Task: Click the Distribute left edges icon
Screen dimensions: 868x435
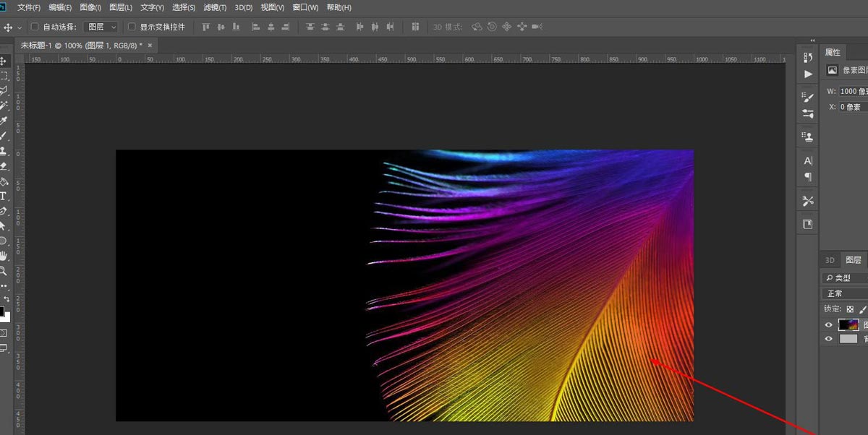Action: 360,27
